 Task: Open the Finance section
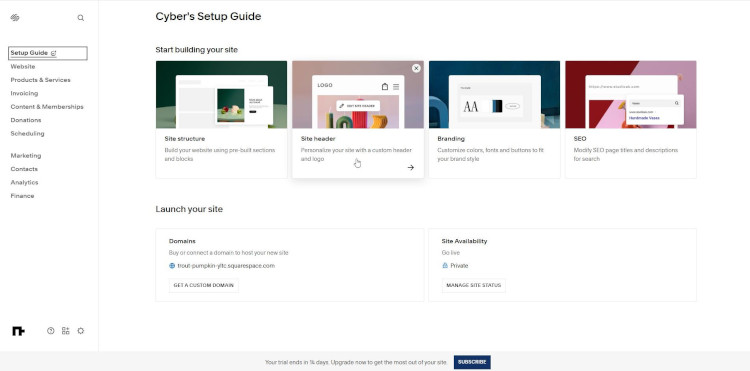[22, 196]
